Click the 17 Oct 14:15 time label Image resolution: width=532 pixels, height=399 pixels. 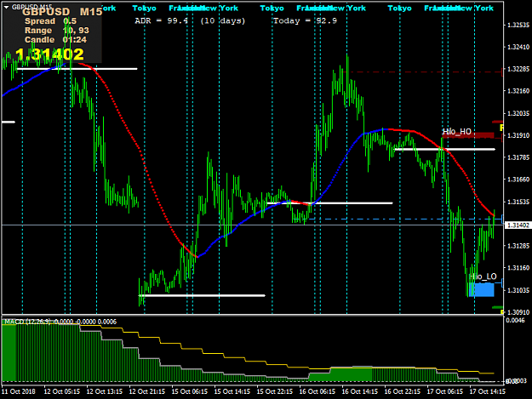click(x=487, y=391)
